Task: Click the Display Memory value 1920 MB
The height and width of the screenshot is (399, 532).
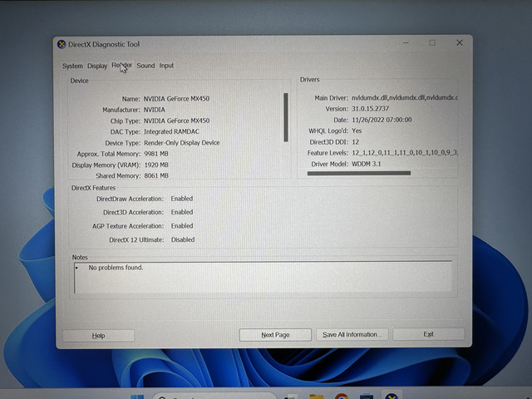Action: pos(156,165)
